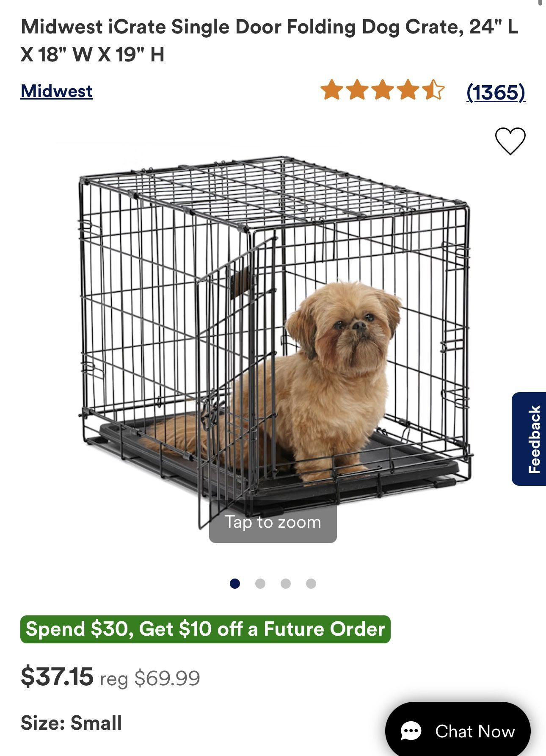Tap to zoom the crate image
The image size is (546, 756).
(x=273, y=522)
